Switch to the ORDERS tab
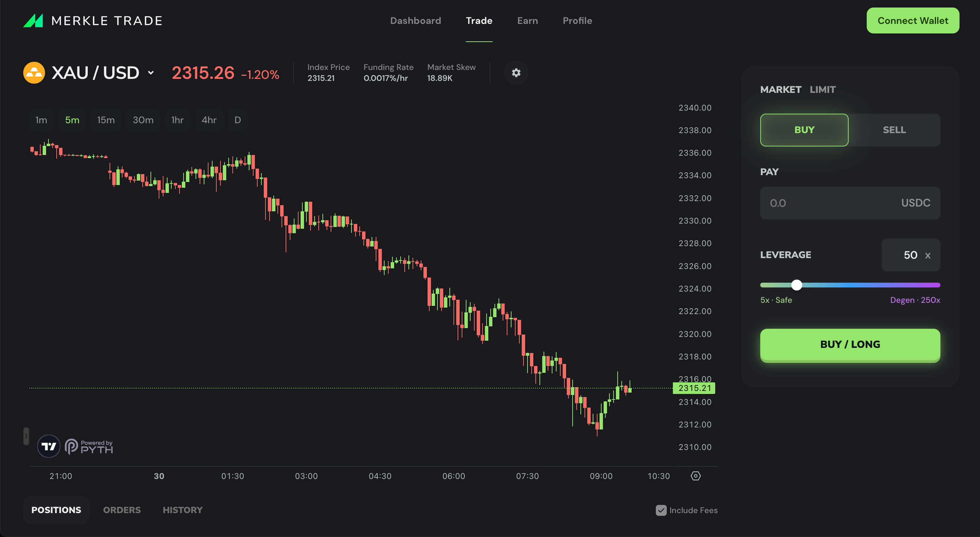This screenshot has width=980, height=537. 122,510
